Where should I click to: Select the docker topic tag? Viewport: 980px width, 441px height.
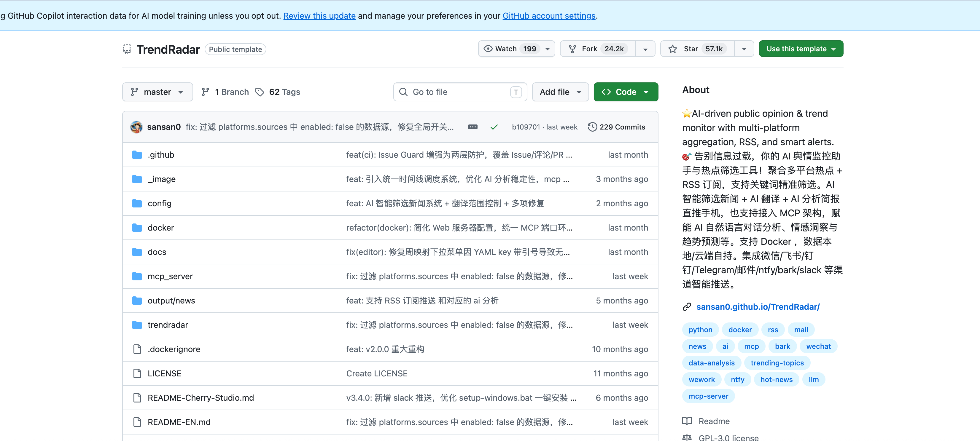click(740, 330)
